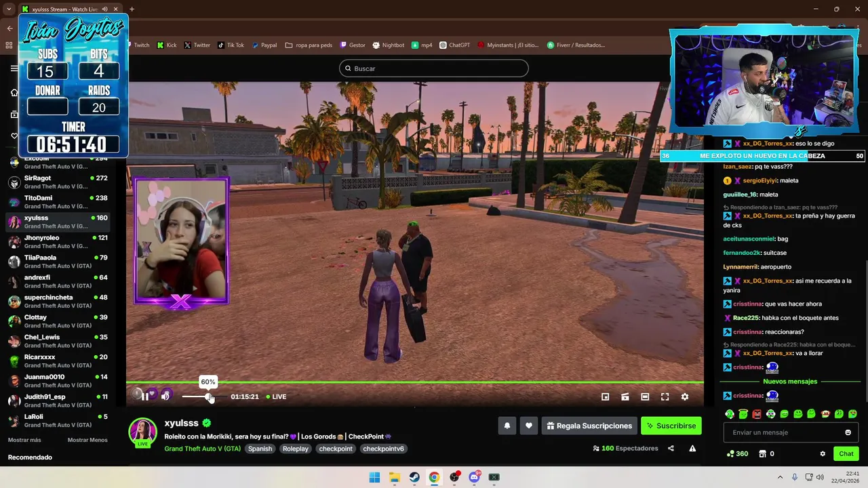Go back with the browser back arrow

pos(9,28)
